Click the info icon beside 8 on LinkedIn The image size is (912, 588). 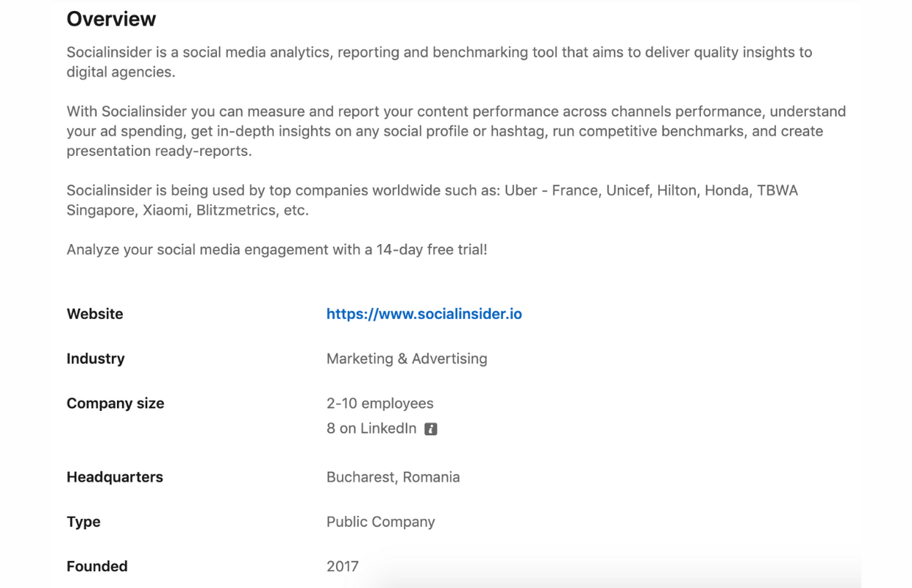(431, 429)
